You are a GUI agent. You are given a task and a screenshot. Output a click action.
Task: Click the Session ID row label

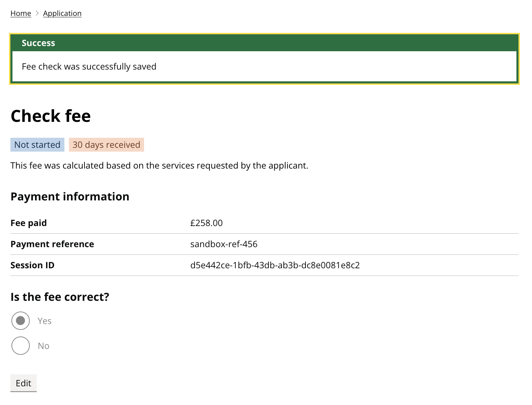coord(32,265)
